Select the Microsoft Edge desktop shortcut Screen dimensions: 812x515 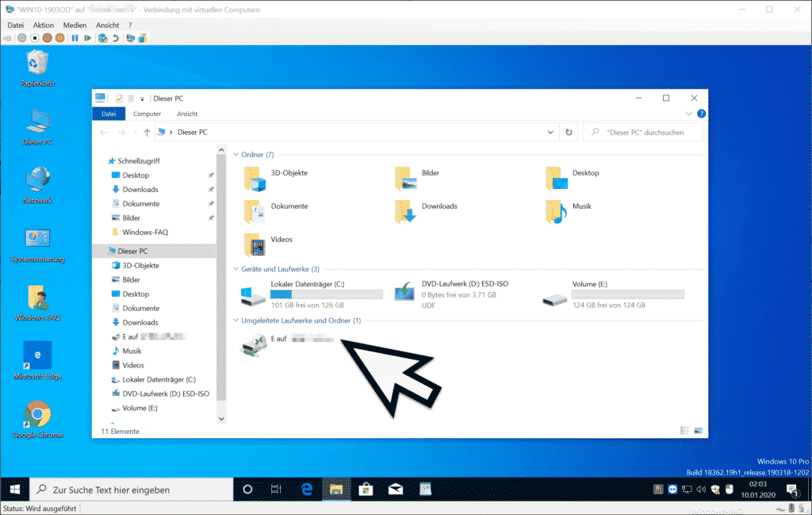pos(37,362)
